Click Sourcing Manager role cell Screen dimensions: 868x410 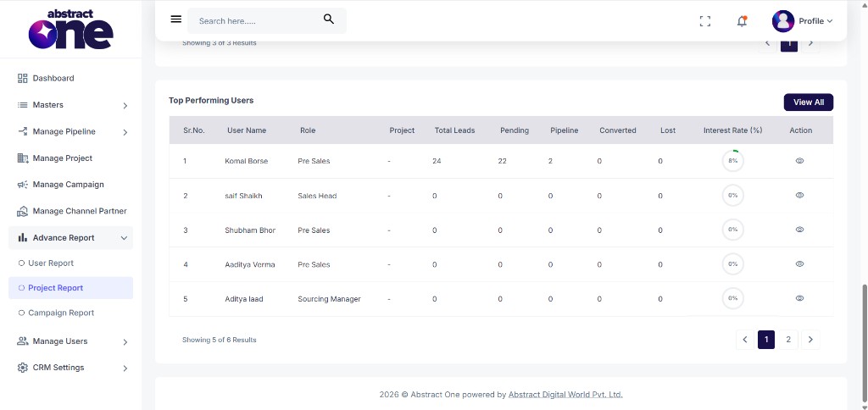(329, 299)
